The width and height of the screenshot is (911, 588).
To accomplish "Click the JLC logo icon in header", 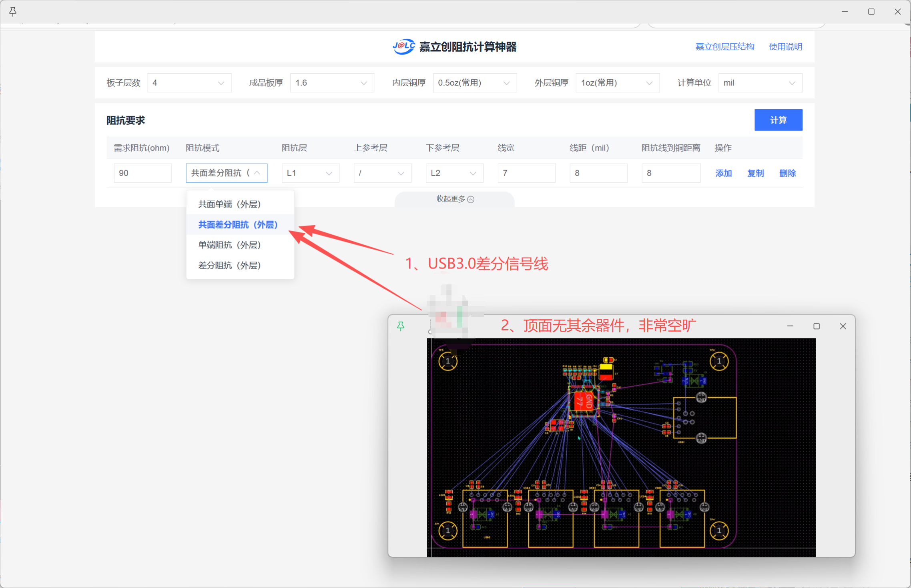I will coord(403,47).
